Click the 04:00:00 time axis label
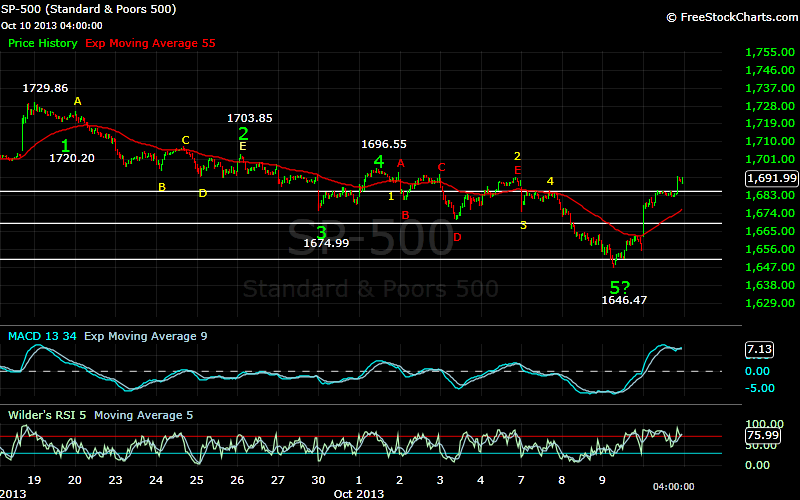Viewport: 800px width, 500px height. (673, 487)
